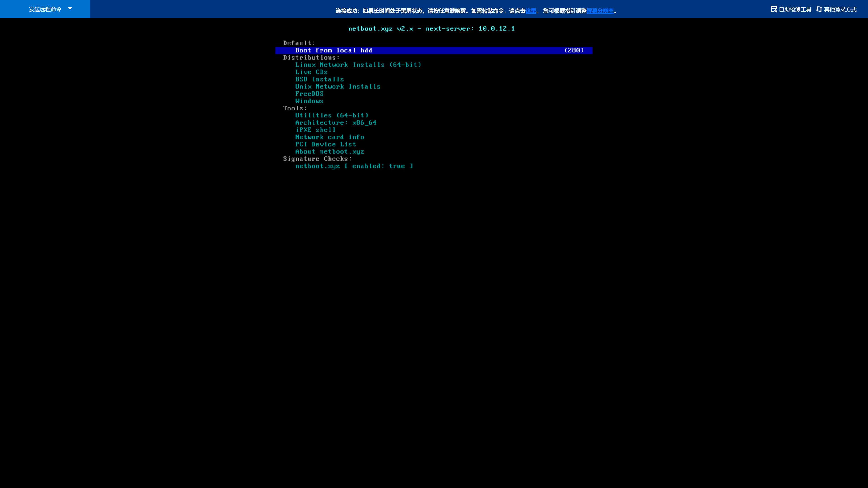Toggle netboot.xyz signature checks enabled
The width and height of the screenshot is (868, 488).
pyautogui.click(x=354, y=166)
